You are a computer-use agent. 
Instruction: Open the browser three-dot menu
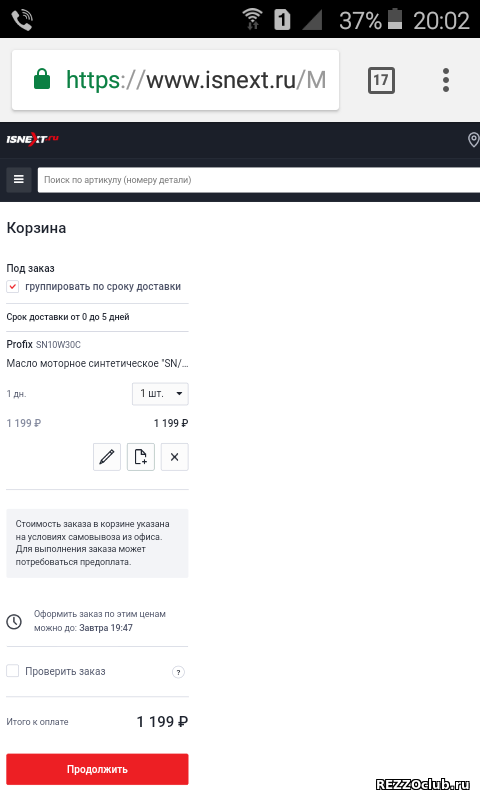tap(446, 80)
